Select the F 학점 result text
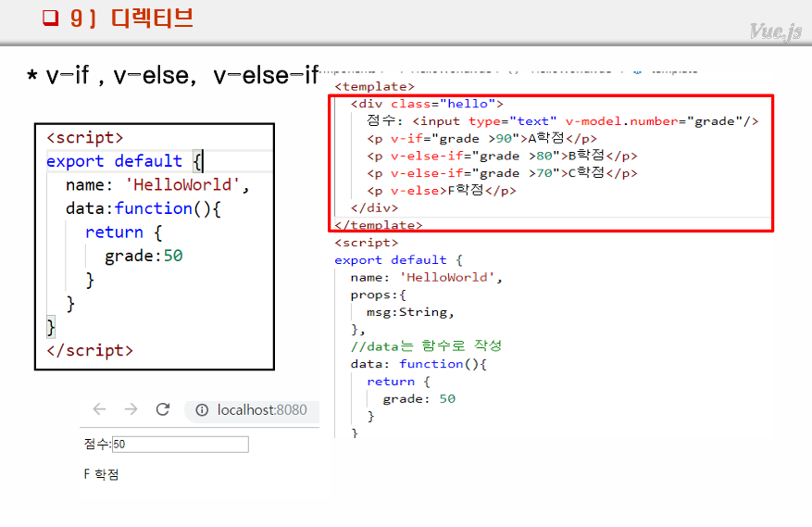Screen dimensions: 812x527 click(x=102, y=474)
